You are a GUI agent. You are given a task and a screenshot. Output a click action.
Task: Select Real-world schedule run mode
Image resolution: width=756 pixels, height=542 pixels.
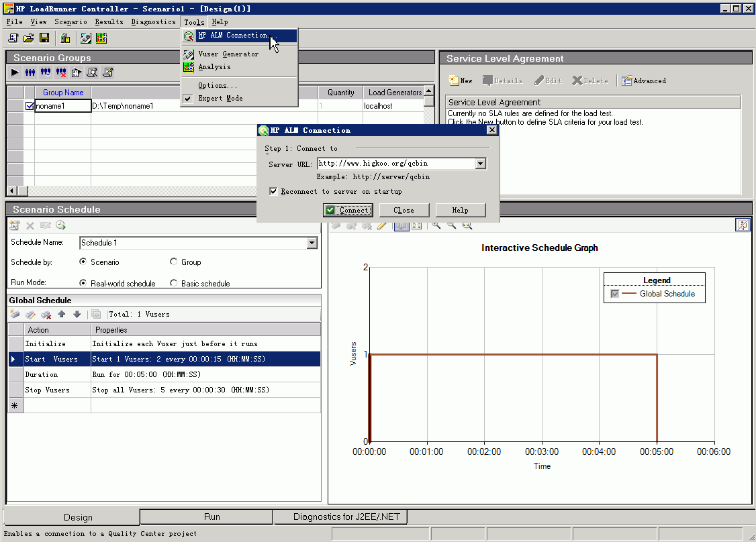(x=83, y=283)
